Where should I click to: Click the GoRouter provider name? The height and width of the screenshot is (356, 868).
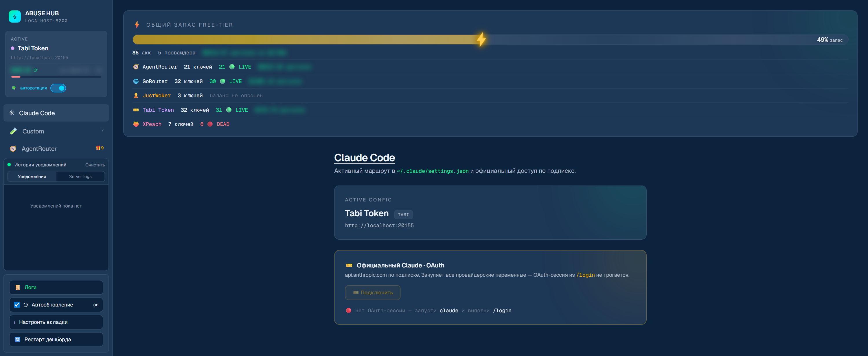coord(155,81)
